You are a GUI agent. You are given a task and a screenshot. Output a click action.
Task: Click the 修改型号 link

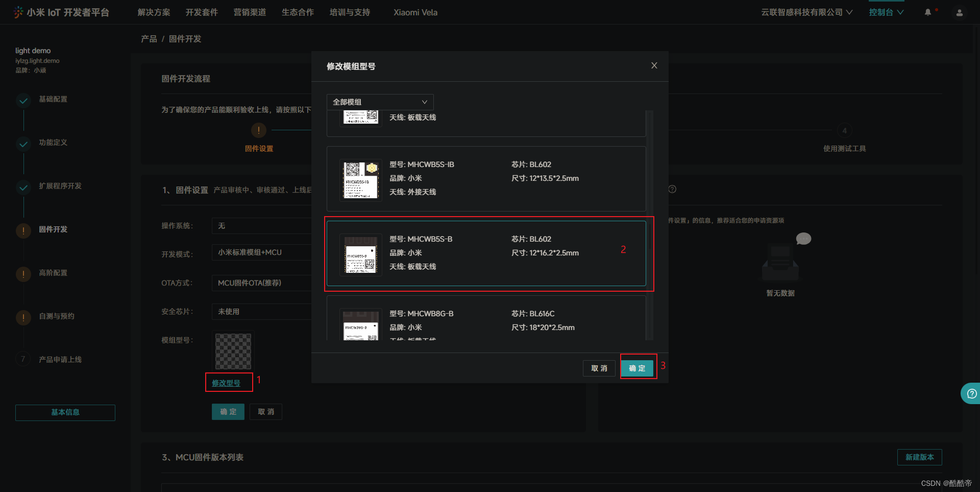point(226,383)
